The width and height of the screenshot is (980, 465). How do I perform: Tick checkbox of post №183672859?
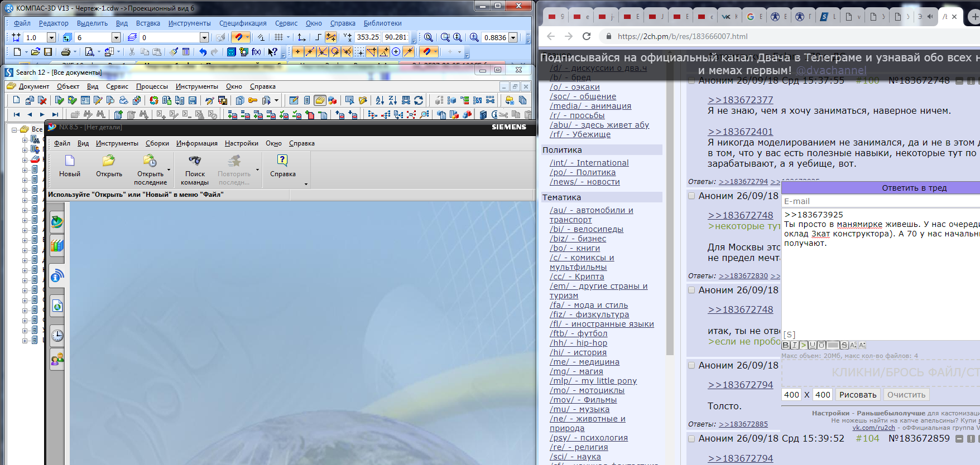coord(692,439)
